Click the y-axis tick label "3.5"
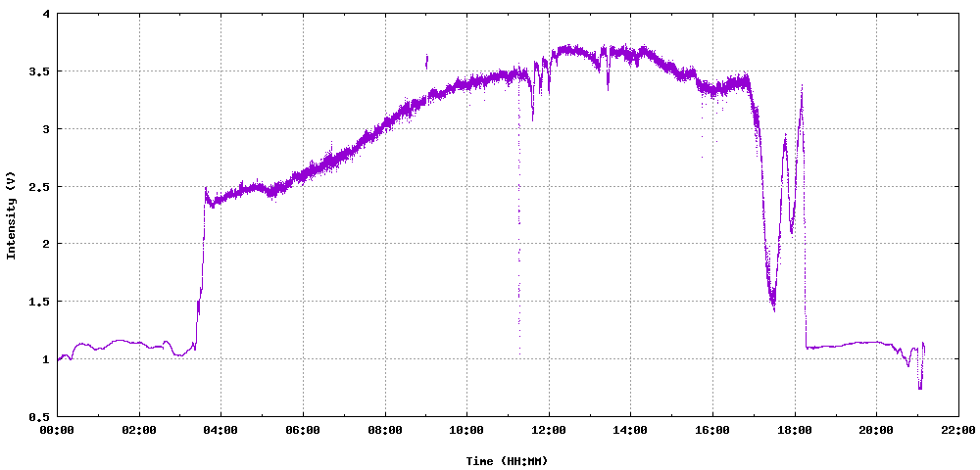The width and height of the screenshot is (980, 470). [40, 71]
